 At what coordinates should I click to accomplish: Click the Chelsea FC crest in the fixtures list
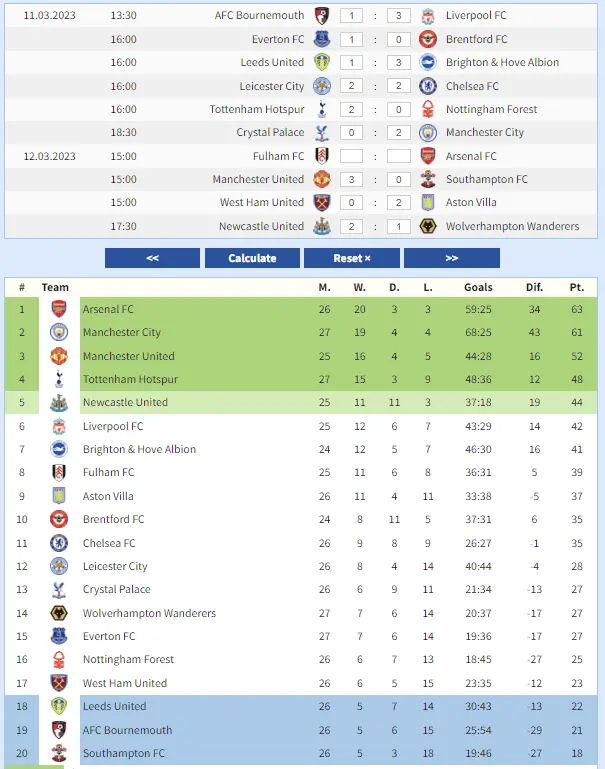[x=428, y=86]
